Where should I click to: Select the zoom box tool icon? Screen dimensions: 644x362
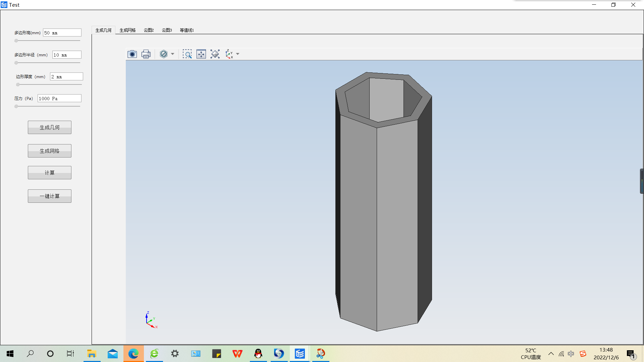tap(187, 54)
